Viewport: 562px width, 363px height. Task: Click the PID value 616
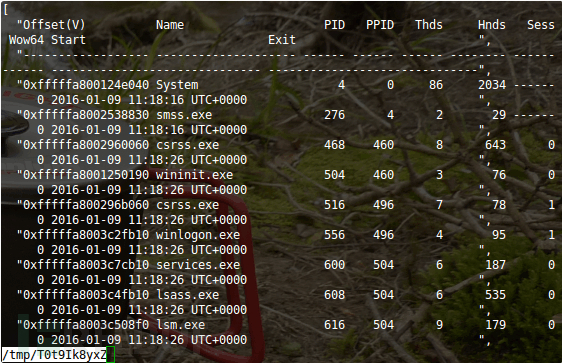click(334, 325)
